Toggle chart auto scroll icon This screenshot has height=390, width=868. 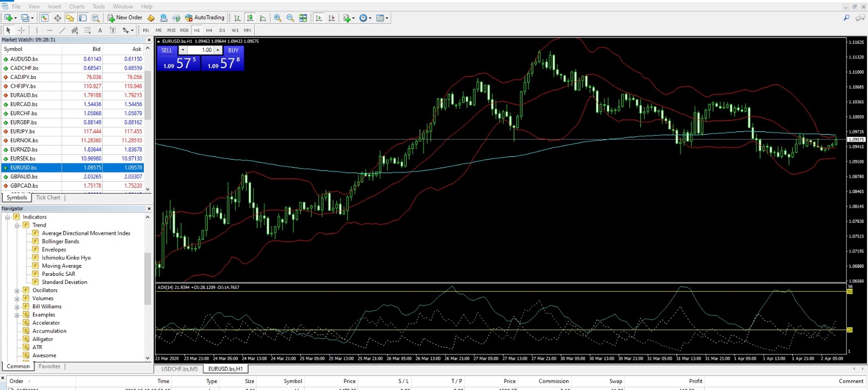[319, 18]
